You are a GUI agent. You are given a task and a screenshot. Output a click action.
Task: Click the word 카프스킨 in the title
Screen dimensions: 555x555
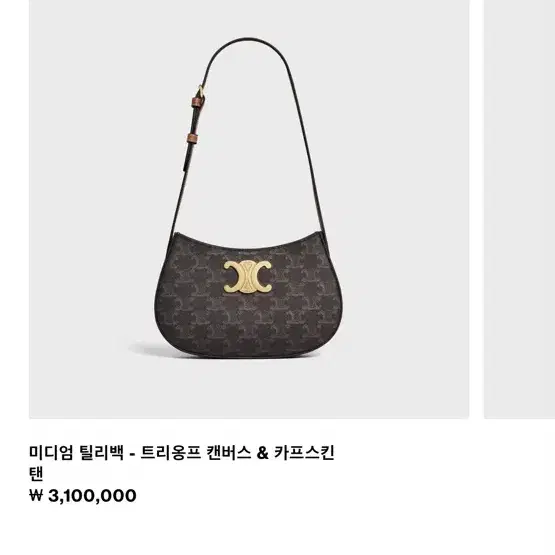pyautogui.click(x=304, y=453)
